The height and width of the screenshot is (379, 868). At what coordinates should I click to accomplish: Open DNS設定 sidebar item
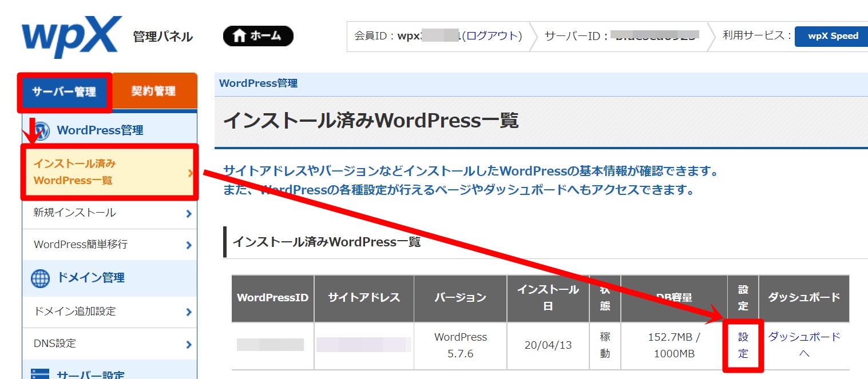pos(110,344)
